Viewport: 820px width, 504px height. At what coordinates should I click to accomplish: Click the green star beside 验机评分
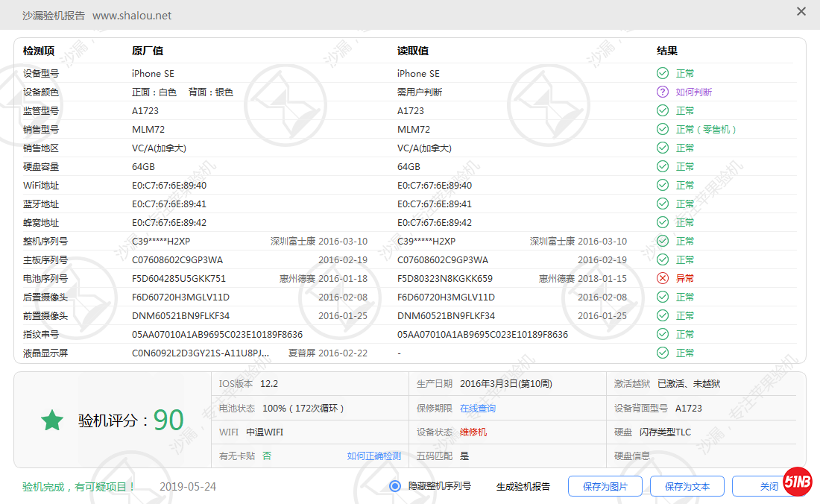pyautogui.click(x=51, y=420)
